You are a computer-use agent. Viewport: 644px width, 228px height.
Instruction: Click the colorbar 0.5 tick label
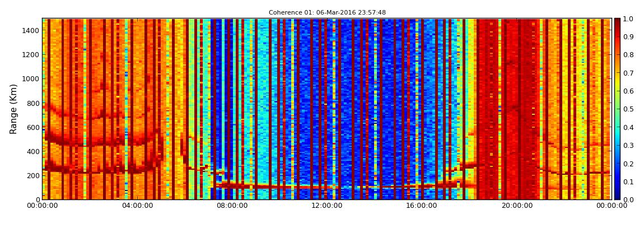point(629,109)
